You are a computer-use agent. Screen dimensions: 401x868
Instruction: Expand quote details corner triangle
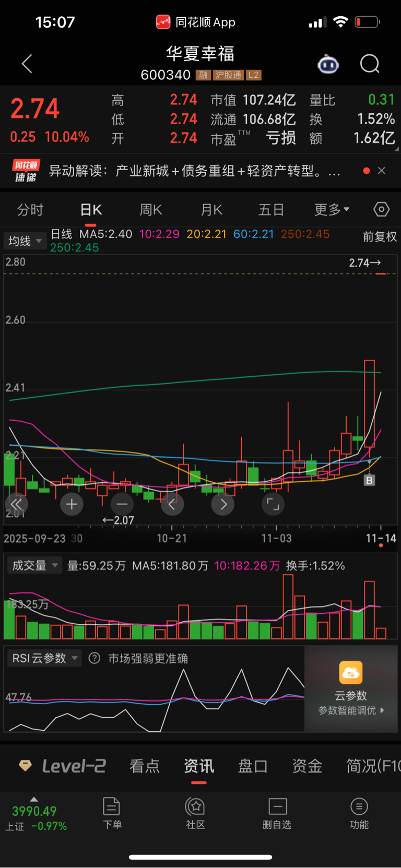(396, 149)
